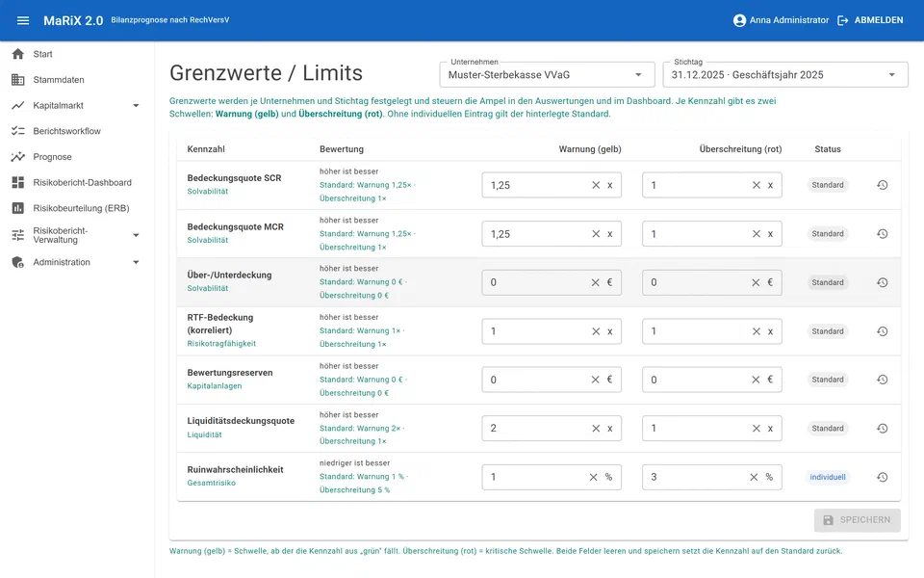Open Stammdaten in sidebar

77,80
